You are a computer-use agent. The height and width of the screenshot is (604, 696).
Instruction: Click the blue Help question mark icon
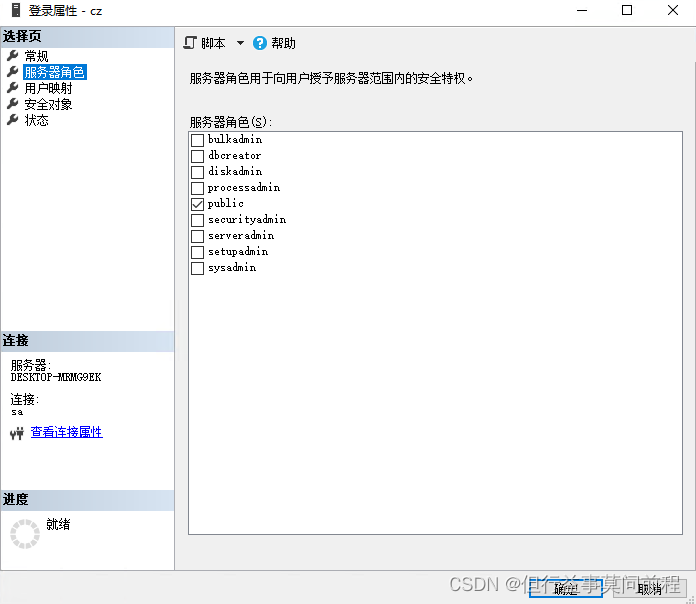coord(260,43)
